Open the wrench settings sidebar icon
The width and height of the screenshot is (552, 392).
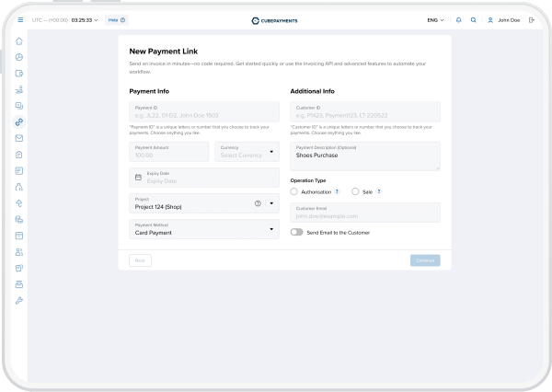(x=18, y=300)
